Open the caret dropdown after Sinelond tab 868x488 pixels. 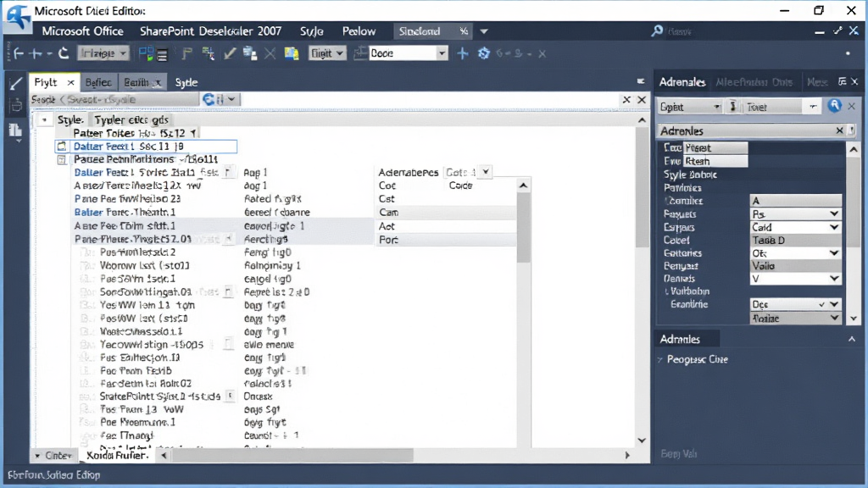click(x=484, y=31)
